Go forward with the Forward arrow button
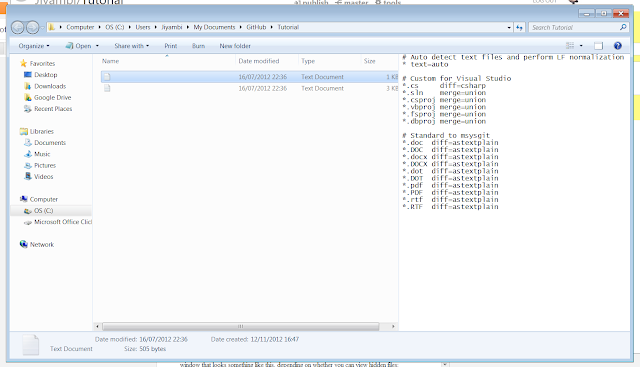 click(32, 27)
